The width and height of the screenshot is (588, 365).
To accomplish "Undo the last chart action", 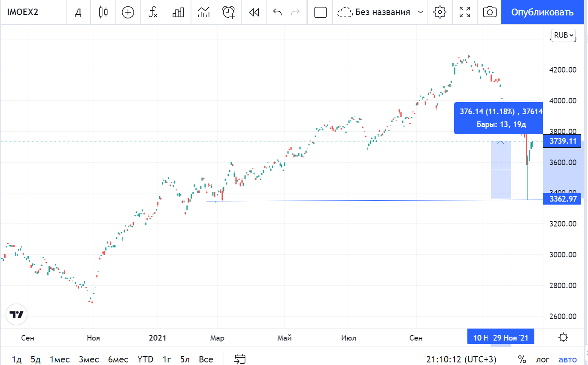I will pos(277,12).
